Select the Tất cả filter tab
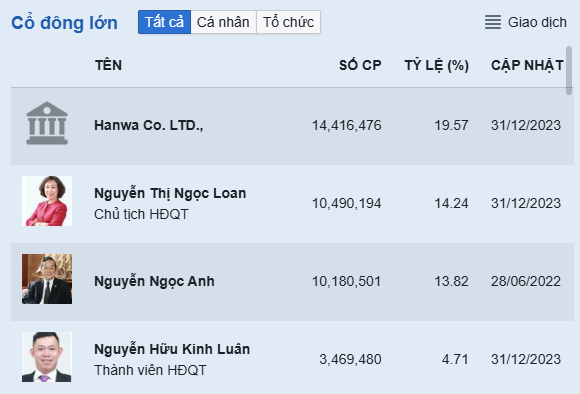 164,22
